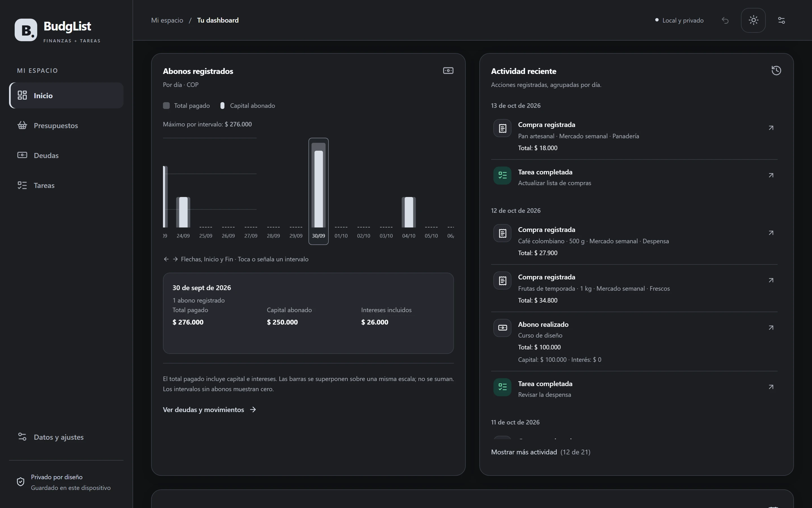Viewport: 812px width, 508px height.
Task: Click the Capital abonado legend swatch
Action: coord(222,106)
